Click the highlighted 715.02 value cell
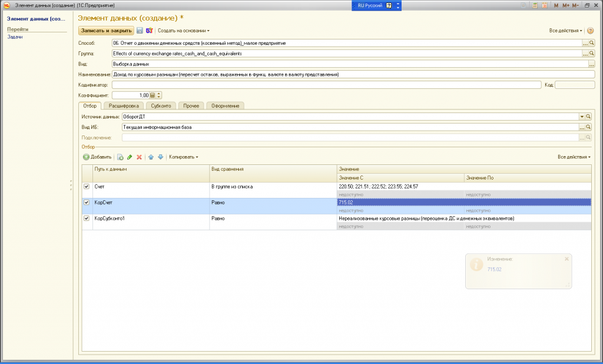The image size is (603, 364). pos(464,203)
